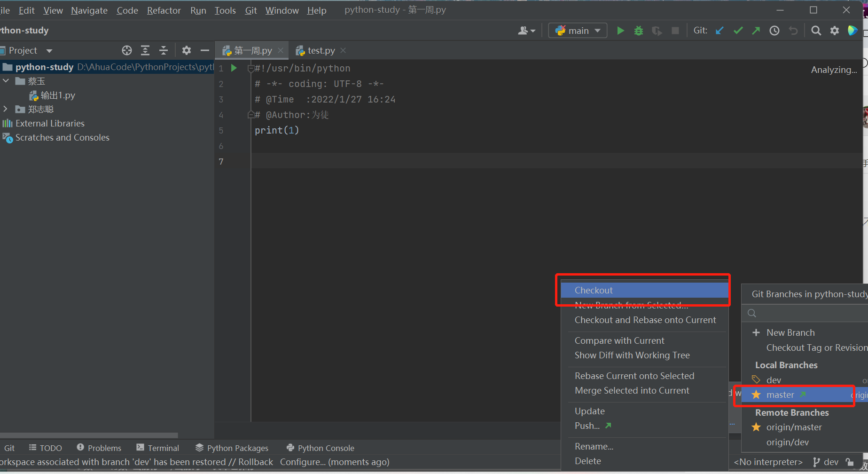Click the lock icon in status bar

coord(849,462)
